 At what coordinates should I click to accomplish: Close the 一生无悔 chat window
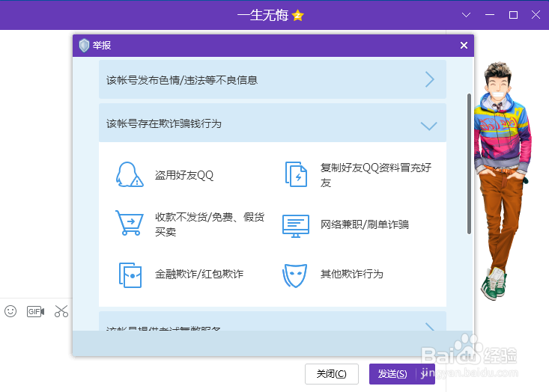[x=536, y=15]
